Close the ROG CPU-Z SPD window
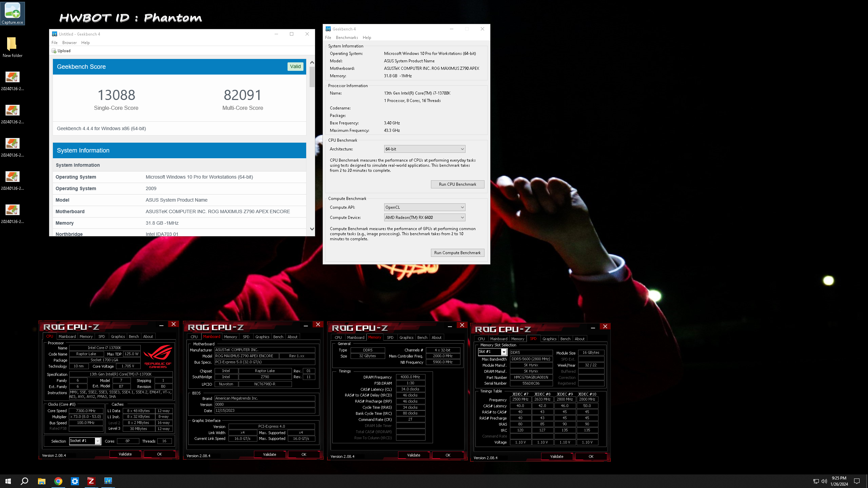This screenshot has height=488, width=868. tap(605, 326)
